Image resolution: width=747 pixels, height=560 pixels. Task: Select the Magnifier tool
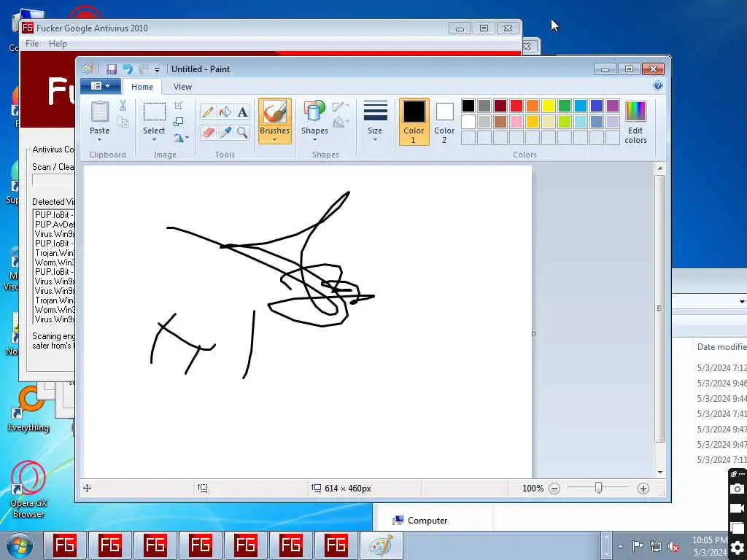click(242, 132)
